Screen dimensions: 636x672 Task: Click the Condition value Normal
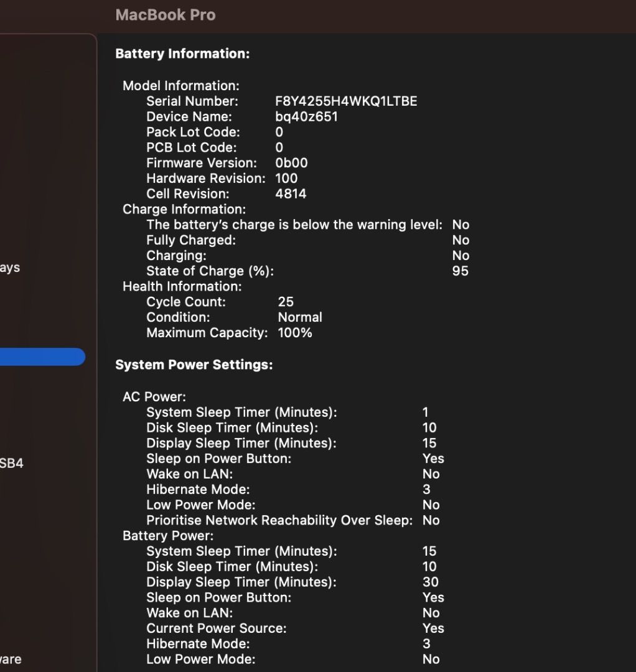coord(300,317)
